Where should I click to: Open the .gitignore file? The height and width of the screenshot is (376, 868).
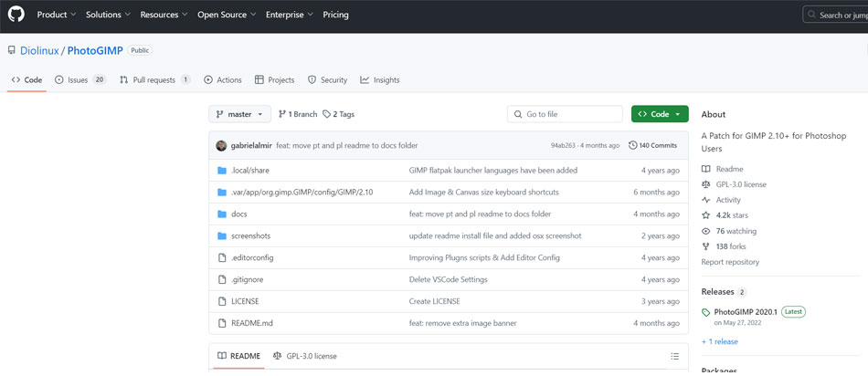pyautogui.click(x=248, y=280)
